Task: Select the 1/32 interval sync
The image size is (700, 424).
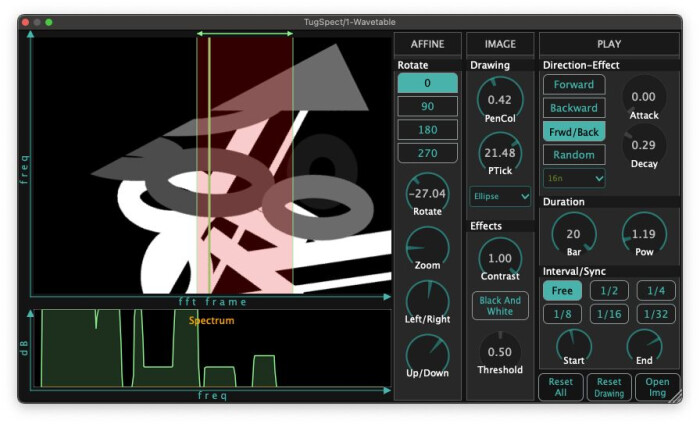Action: [656, 314]
